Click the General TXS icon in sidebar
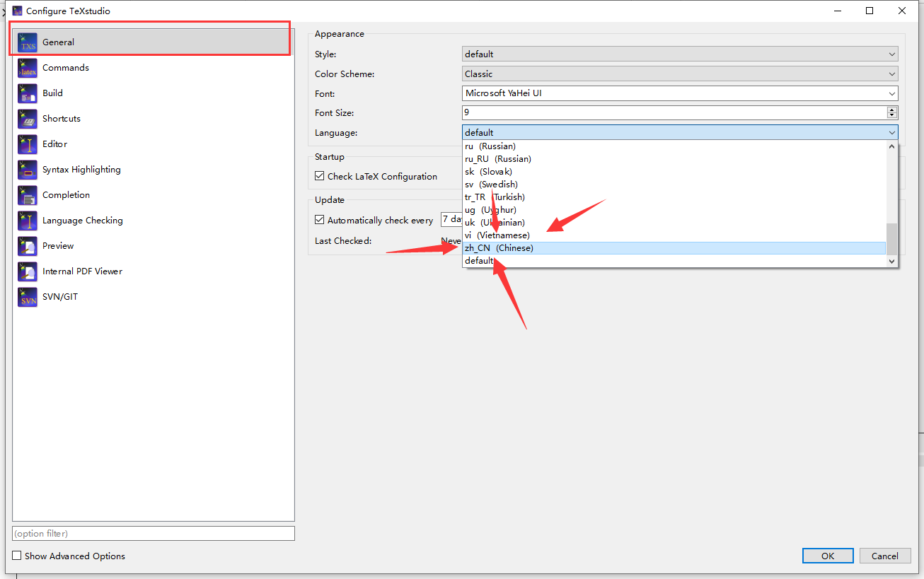924x579 pixels. pos(28,42)
